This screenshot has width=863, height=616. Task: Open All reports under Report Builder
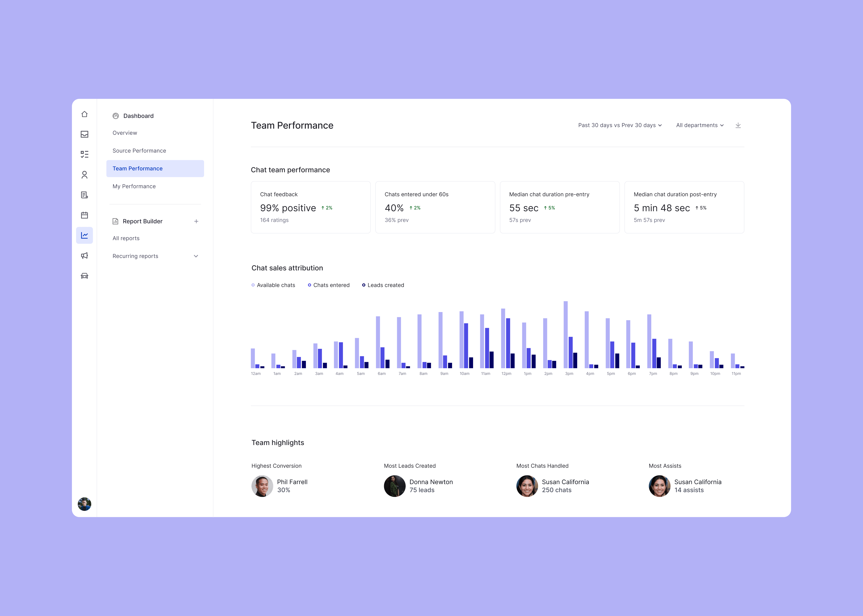point(126,238)
